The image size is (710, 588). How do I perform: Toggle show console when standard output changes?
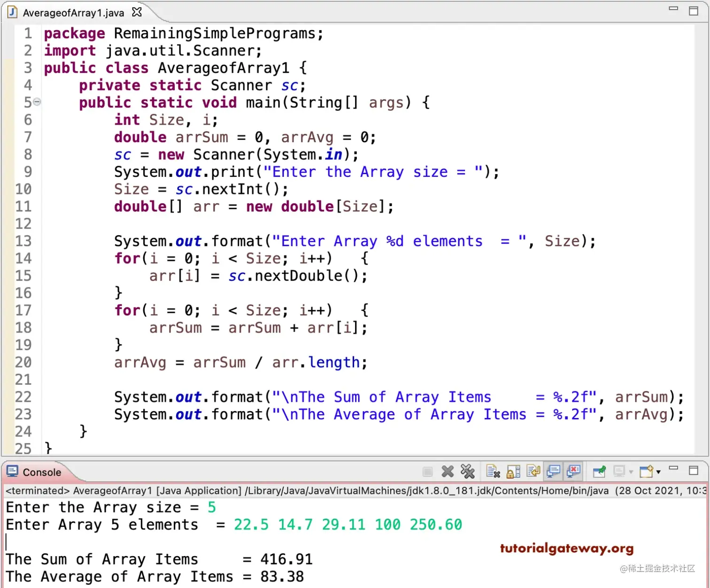click(x=554, y=471)
